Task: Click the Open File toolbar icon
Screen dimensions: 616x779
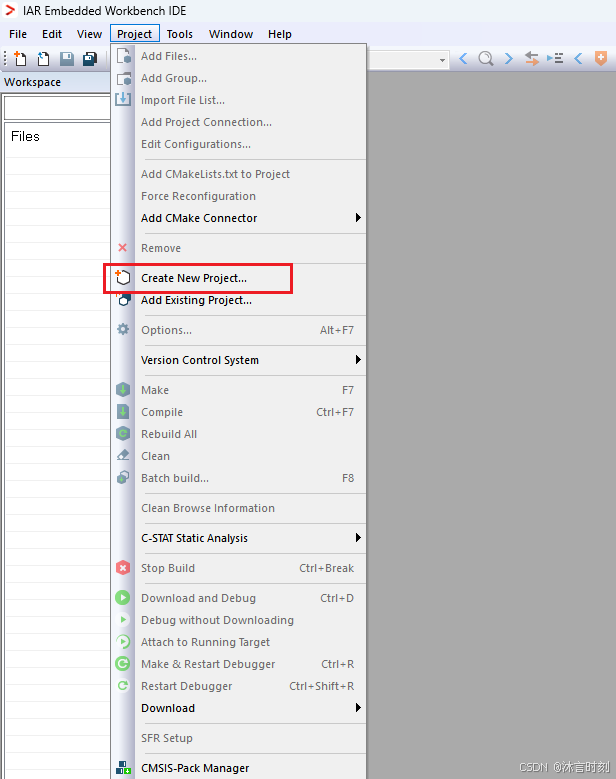Action: [43, 59]
